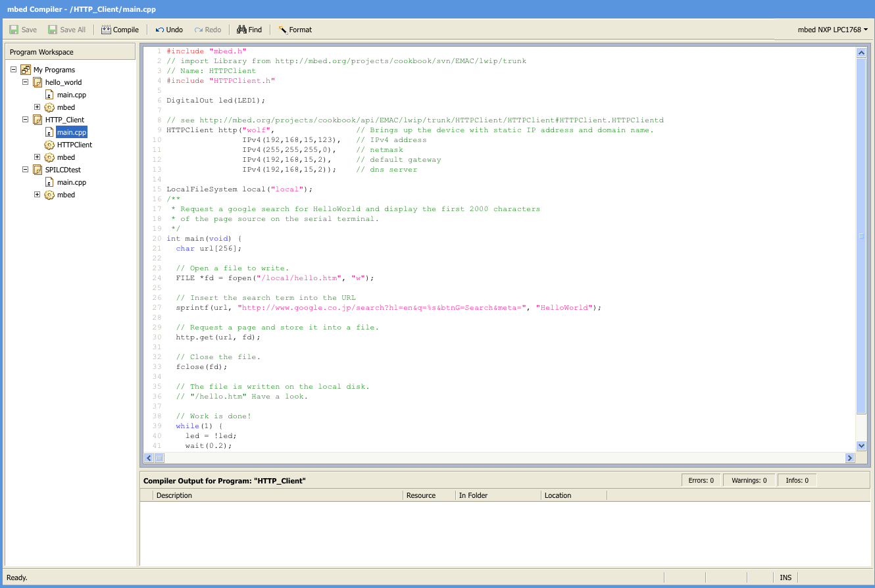Click the editor horizontal scrollbar right arrow

coord(850,458)
